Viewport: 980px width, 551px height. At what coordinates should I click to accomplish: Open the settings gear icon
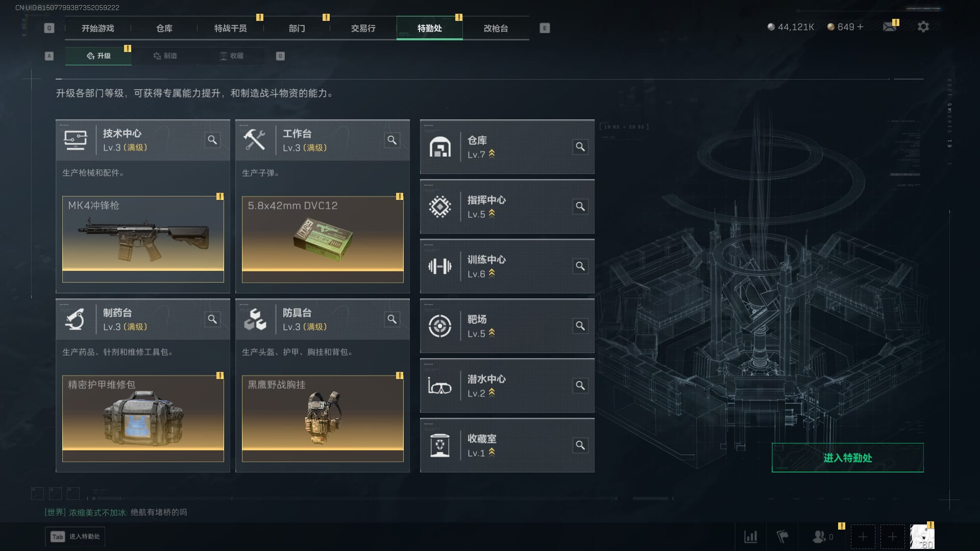point(923,27)
